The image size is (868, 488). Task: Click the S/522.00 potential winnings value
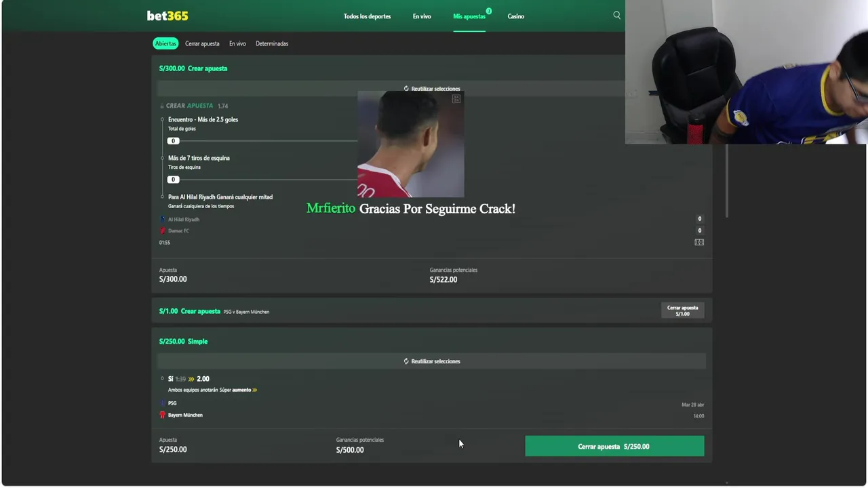pos(443,279)
